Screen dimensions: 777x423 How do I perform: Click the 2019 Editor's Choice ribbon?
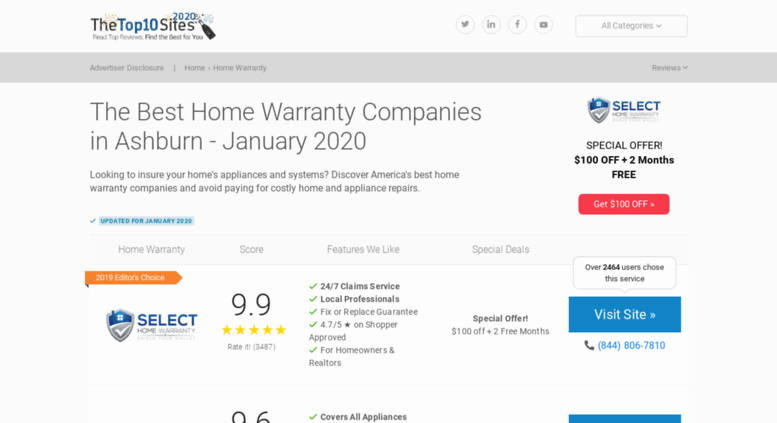(134, 278)
